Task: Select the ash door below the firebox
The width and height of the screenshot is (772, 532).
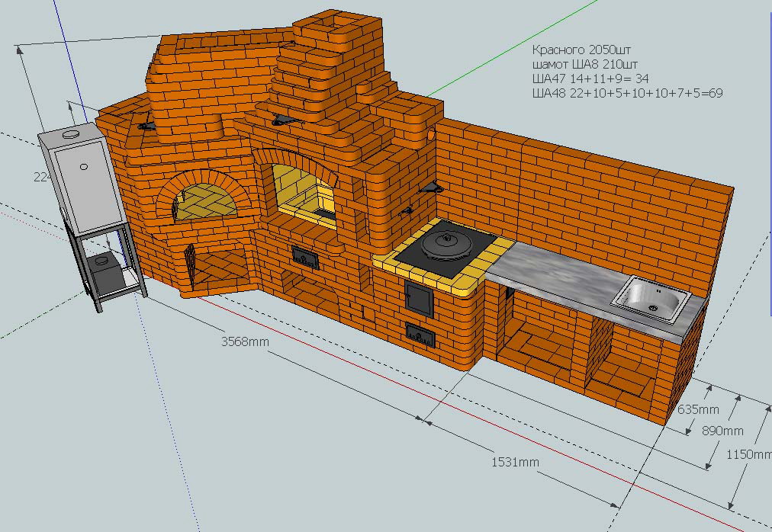Action: tap(420, 334)
